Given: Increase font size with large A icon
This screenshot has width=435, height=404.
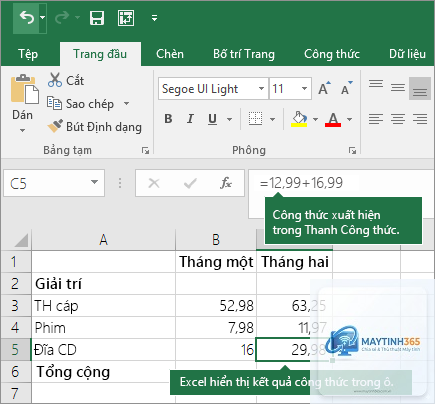Looking at the screenshot, I should coord(324,88).
